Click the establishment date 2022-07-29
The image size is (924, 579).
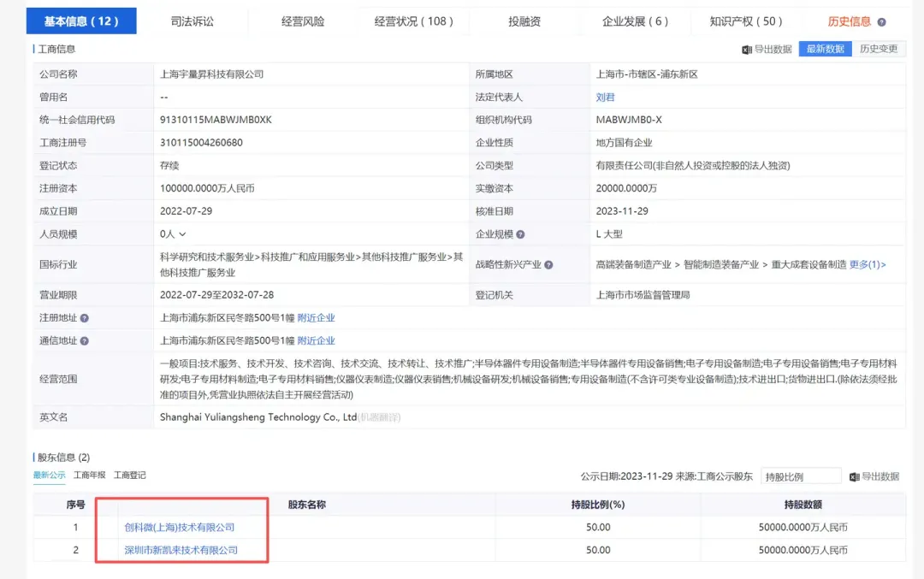[186, 211]
